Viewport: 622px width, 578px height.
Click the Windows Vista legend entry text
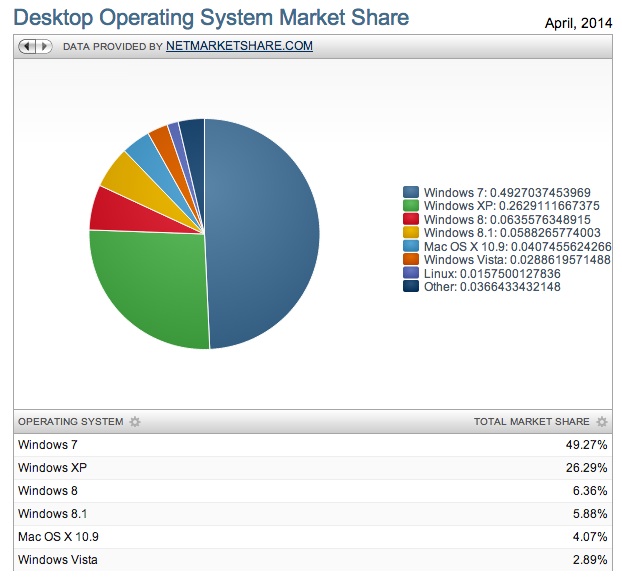[x=516, y=260]
